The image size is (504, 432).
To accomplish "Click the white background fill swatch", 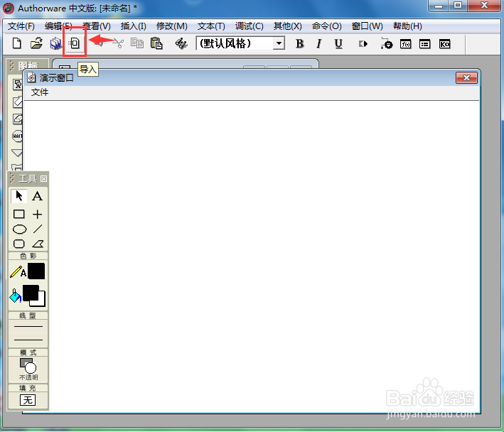I will click(42, 301).
